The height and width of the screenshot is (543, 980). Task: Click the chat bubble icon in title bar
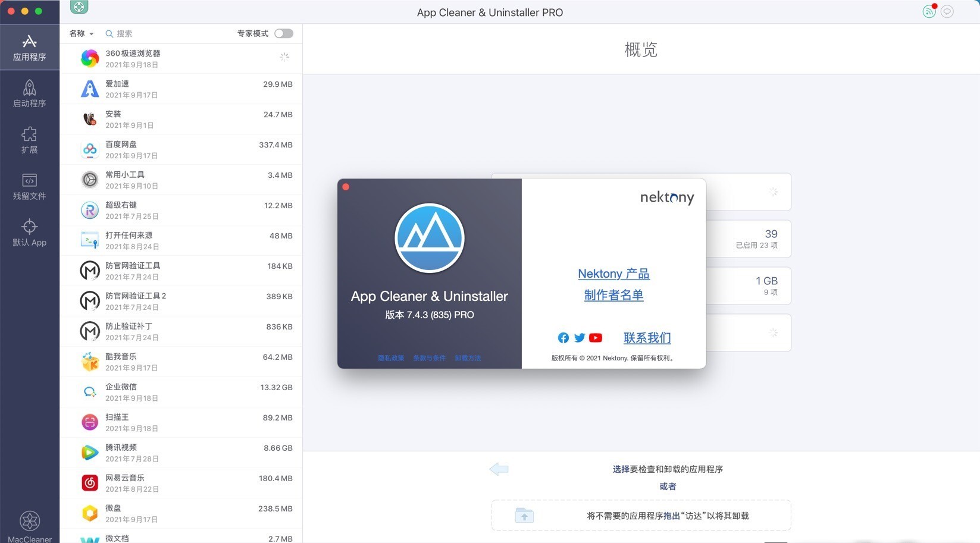tap(947, 11)
